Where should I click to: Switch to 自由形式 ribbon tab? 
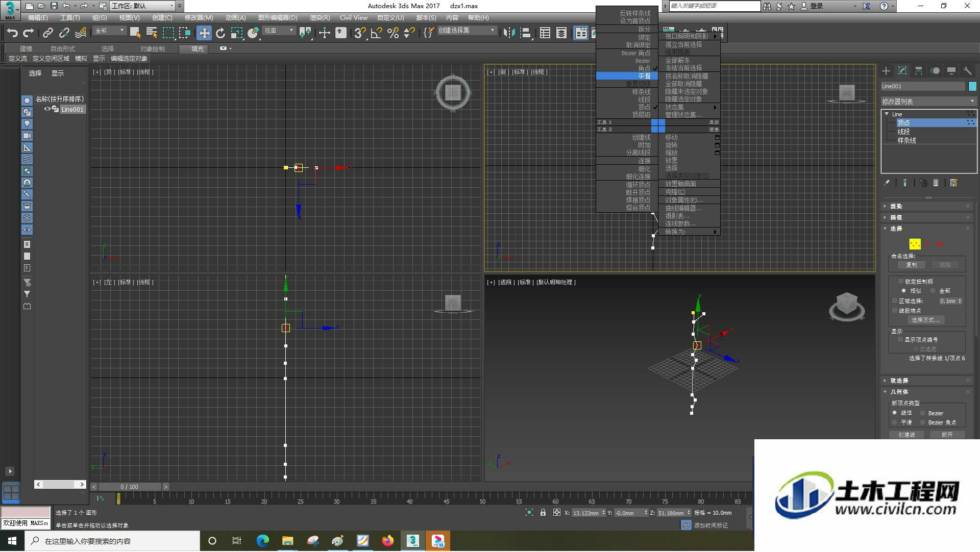[x=63, y=49]
